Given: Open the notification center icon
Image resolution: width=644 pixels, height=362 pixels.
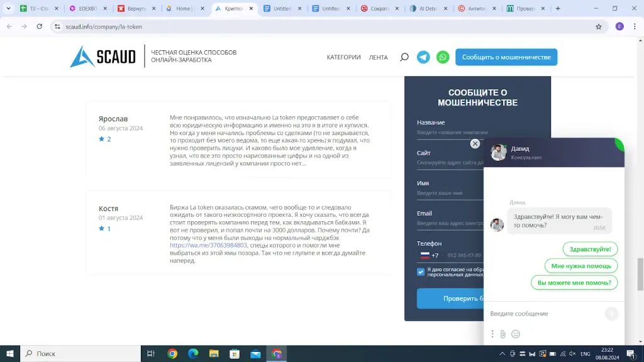Looking at the screenshot, I should click(631, 354).
